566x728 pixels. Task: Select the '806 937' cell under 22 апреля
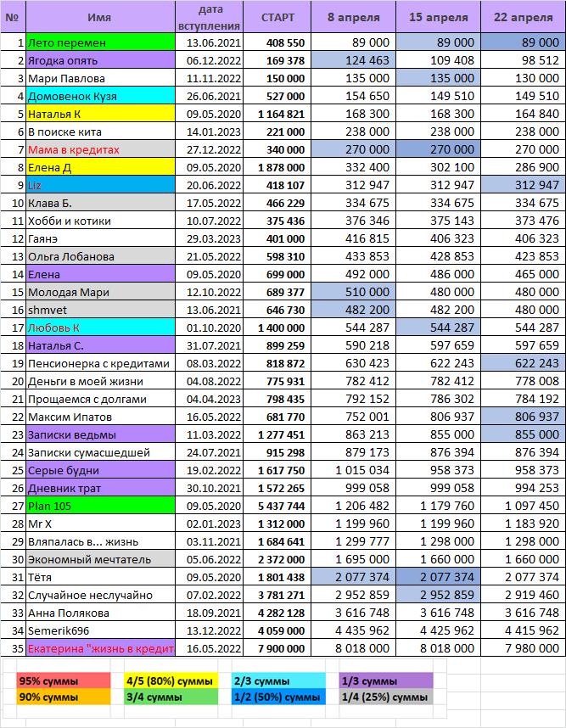[x=524, y=417]
